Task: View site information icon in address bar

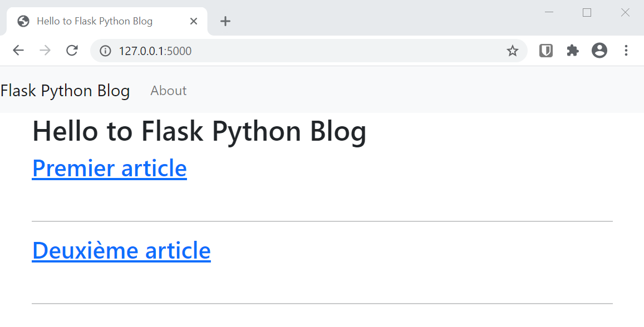Action: pos(105,51)
